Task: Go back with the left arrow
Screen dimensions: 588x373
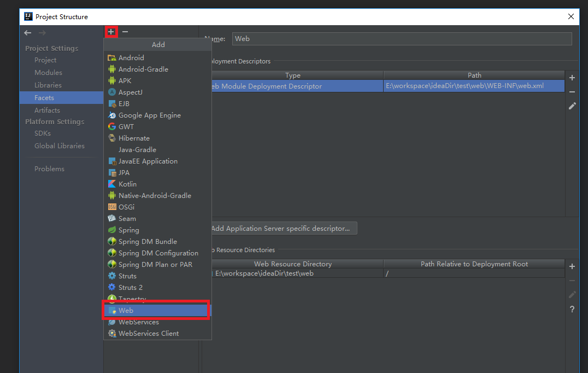Action: click(x=28, y=33)
